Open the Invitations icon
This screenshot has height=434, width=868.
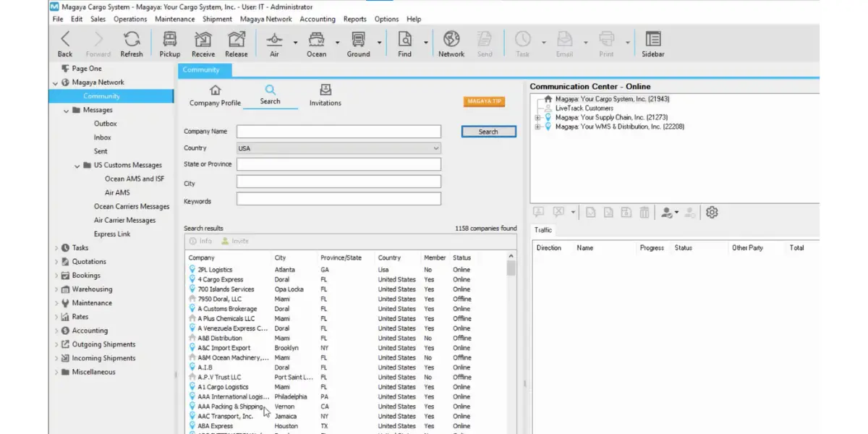[x=325, y=90]
